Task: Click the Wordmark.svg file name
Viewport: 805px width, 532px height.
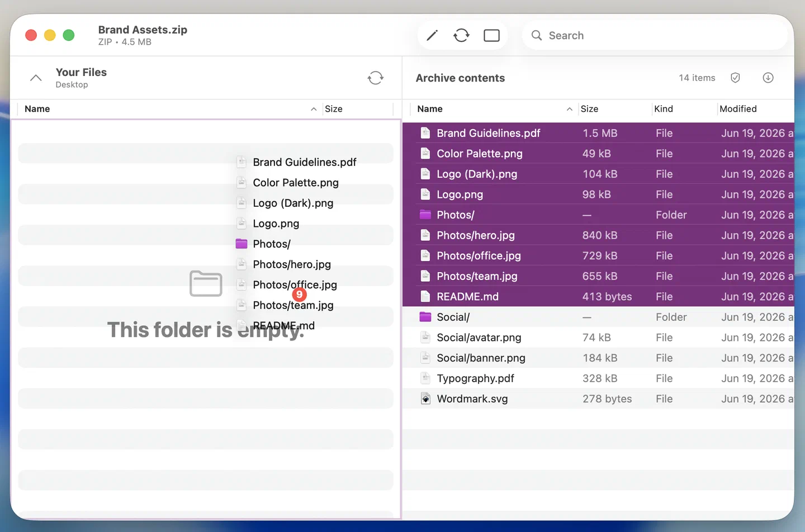Action: [x=472, y=399]
